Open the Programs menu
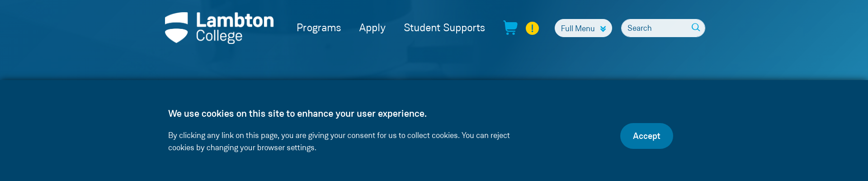This screenshot has width=868, height=181. pyautogui.click(x=319, y=28)
